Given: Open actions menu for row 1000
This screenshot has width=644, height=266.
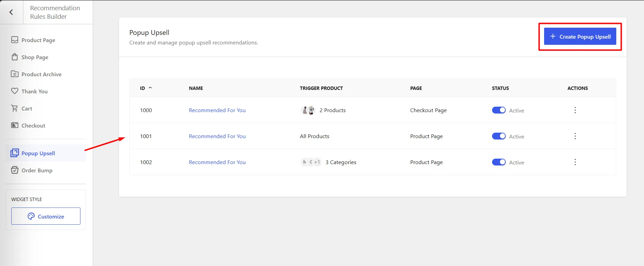Looking at the screenshot, I should coord(575,110).
